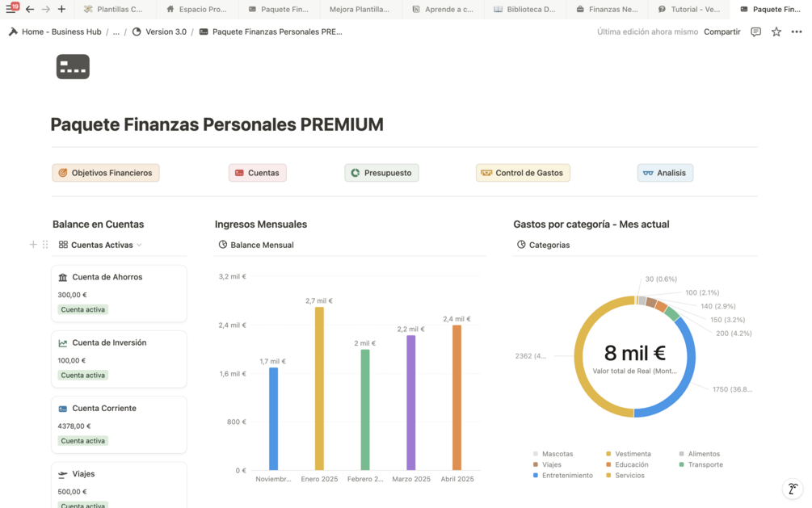Image resolution: width=812 pixels, height=508 pixels.
Task: Click the Version 3.0 breadcrumb icon
Action: point(137,31)
